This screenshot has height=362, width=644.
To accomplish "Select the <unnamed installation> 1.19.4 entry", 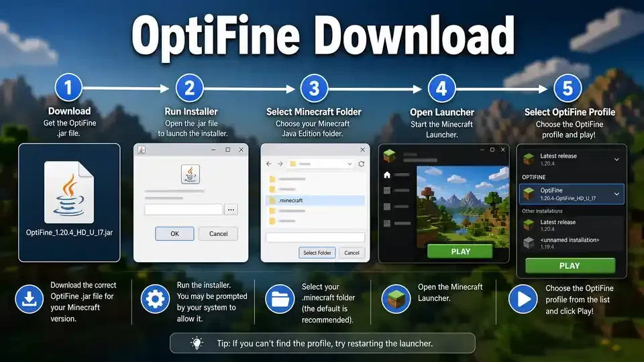I will click(572, 243).
